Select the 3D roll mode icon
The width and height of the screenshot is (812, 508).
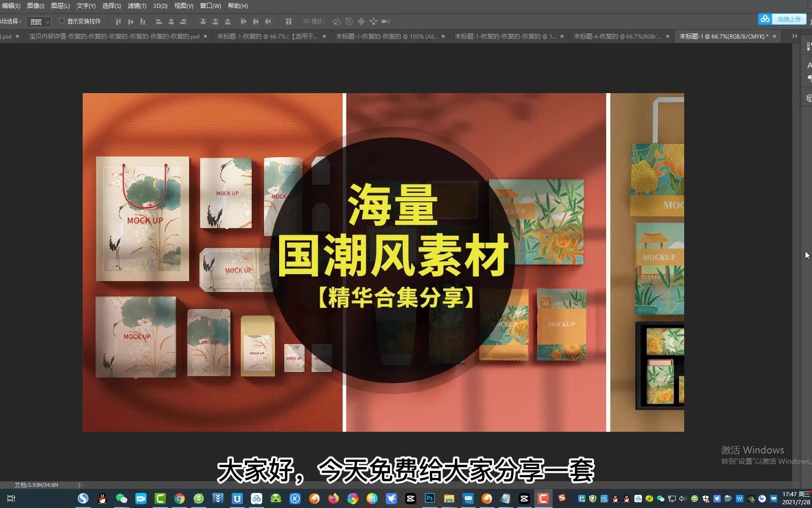[x=349, y=21]
